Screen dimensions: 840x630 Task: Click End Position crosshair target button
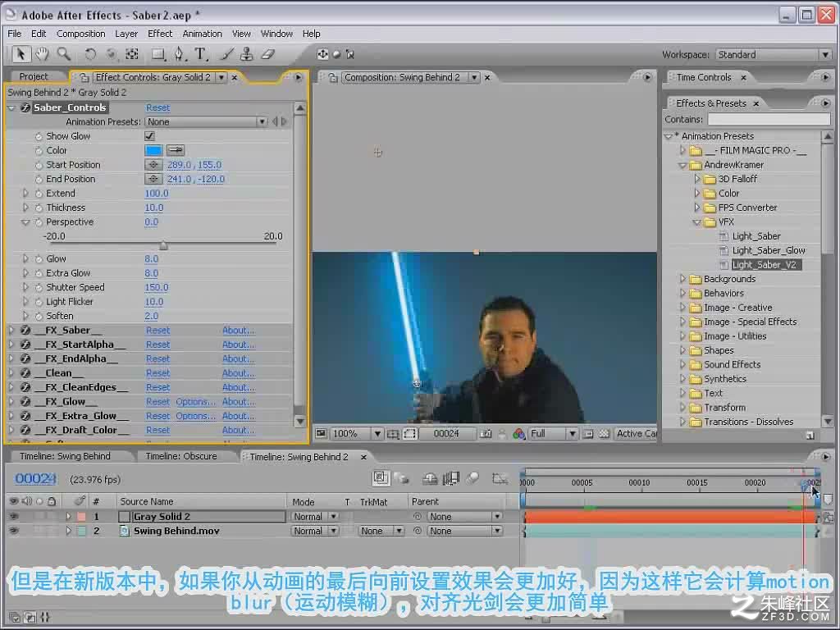[153, 179]
